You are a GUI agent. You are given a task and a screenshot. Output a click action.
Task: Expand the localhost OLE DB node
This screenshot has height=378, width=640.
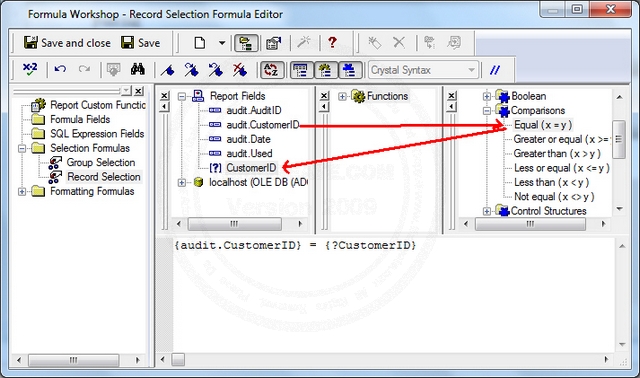point(182,182)
